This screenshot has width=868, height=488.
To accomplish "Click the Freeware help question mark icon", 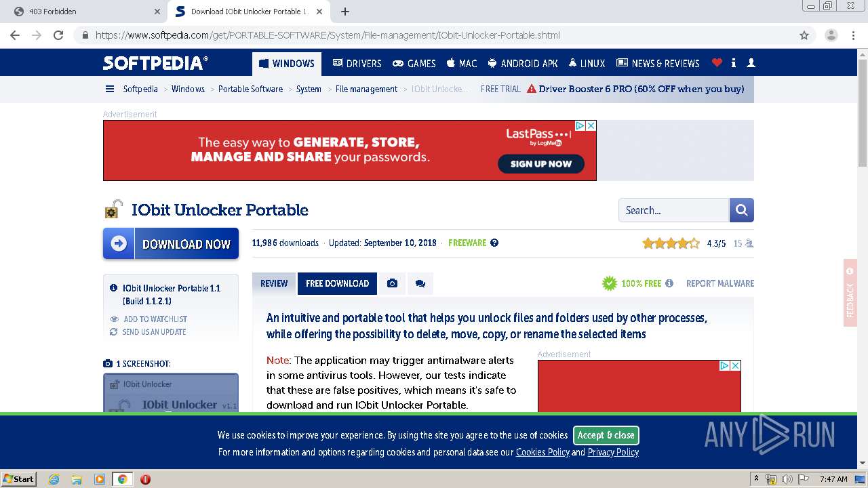I will [494, 243].
